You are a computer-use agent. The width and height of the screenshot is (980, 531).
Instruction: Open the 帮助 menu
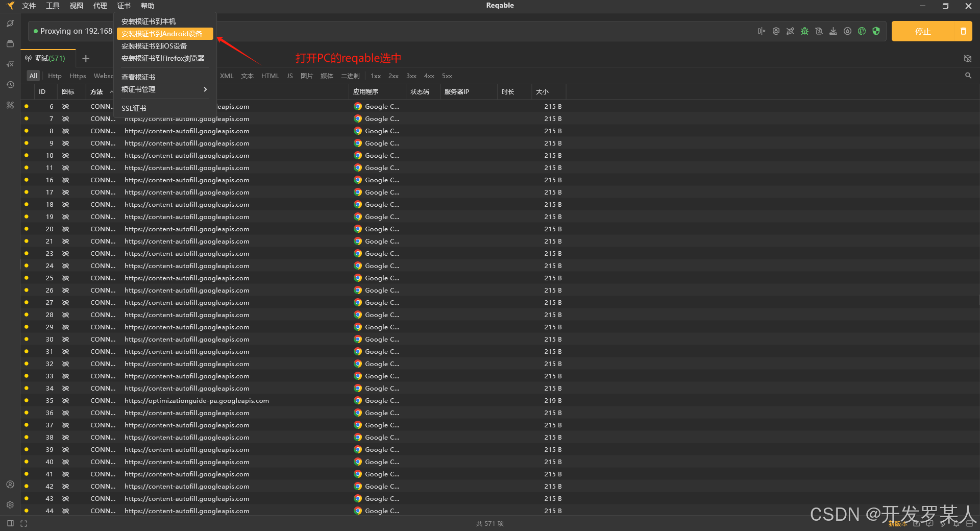pyautogui.click(x=148, y=6)
